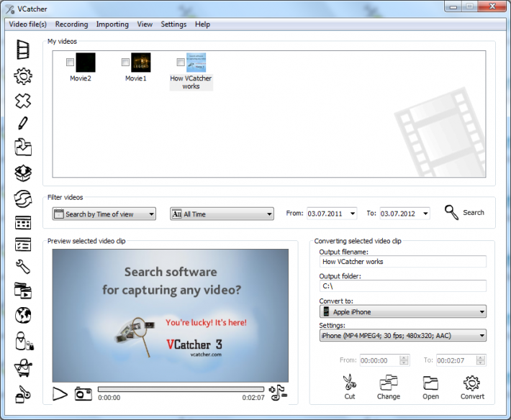This screenshot has width=511, height=420.
Task: Click the music note volume icon
Action: [277, 393]
